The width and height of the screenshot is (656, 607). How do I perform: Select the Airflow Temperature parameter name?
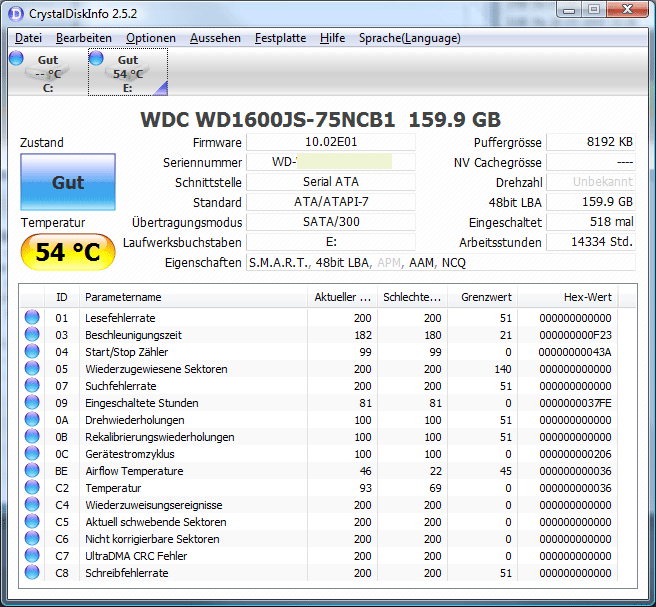point(134,471)
